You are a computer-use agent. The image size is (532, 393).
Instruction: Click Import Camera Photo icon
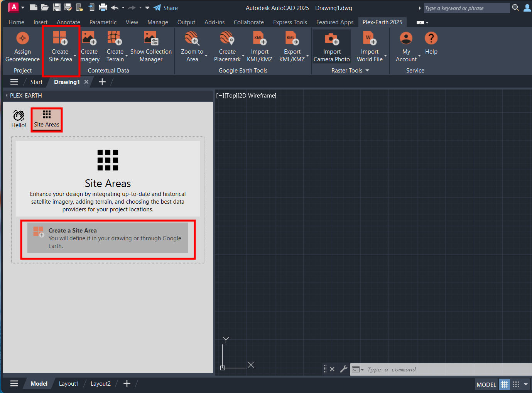point(332,39)
